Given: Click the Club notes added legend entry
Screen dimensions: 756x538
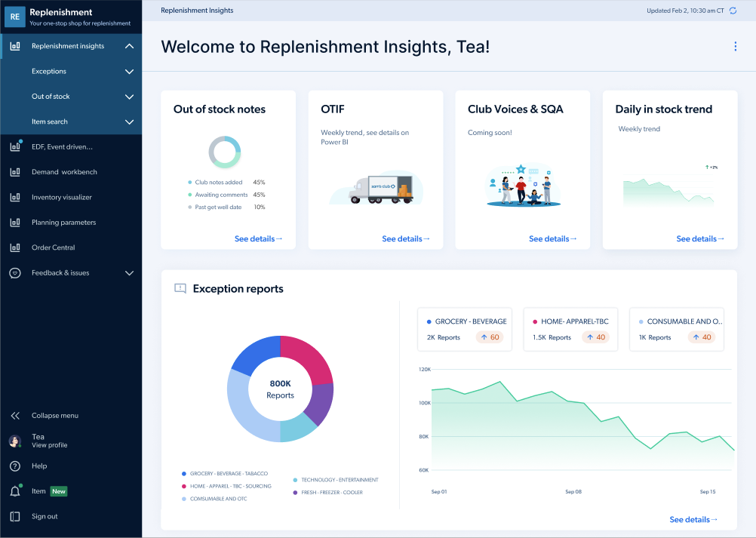Looking at the screenshot, I should point(226,183).
